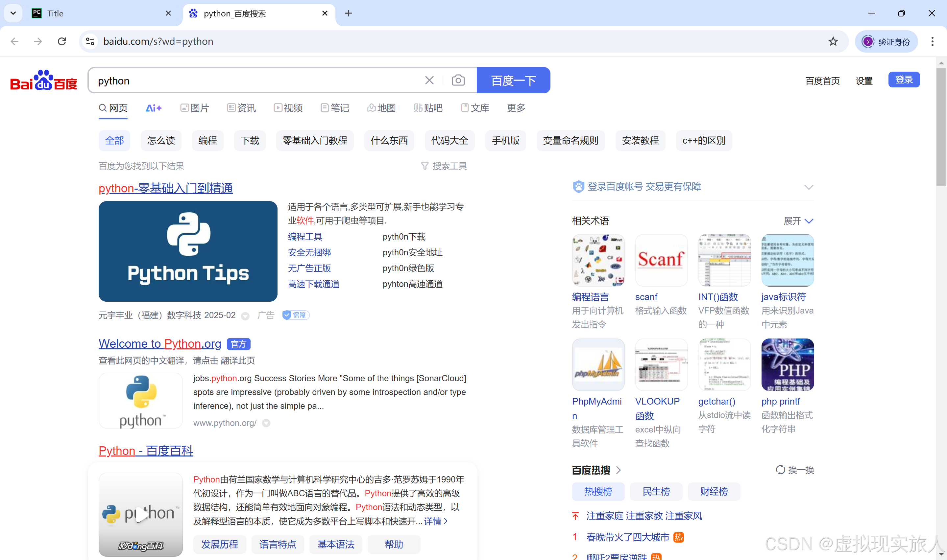Select the 安装教程 filter chip
The width and height of the screenshot is (947, 560).
(640, 141)
